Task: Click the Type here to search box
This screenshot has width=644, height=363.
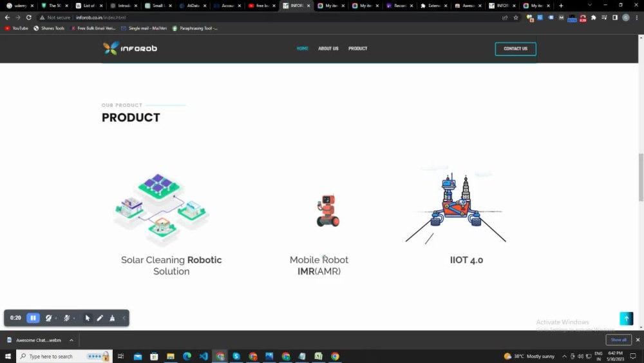Action: point(64,356)
